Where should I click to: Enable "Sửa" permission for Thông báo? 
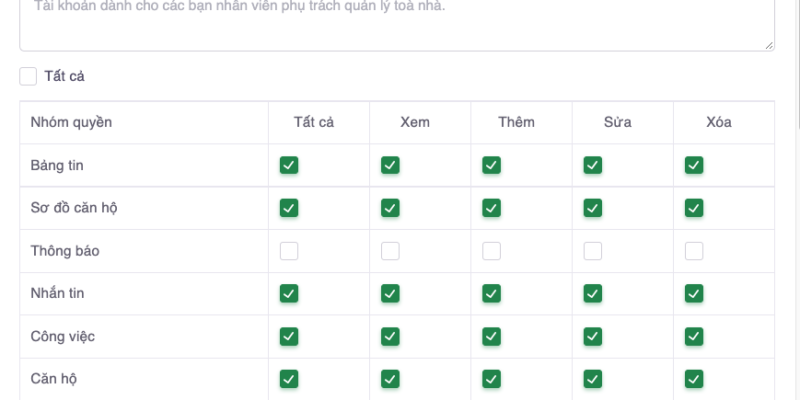tap(593, 251)
